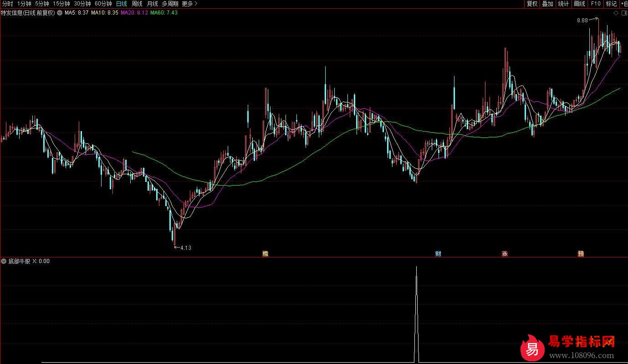Switch to 分时 intraday tab
The width and height of the screenshot is (628, 364).
pyautogui.click(x=8, y=4)
